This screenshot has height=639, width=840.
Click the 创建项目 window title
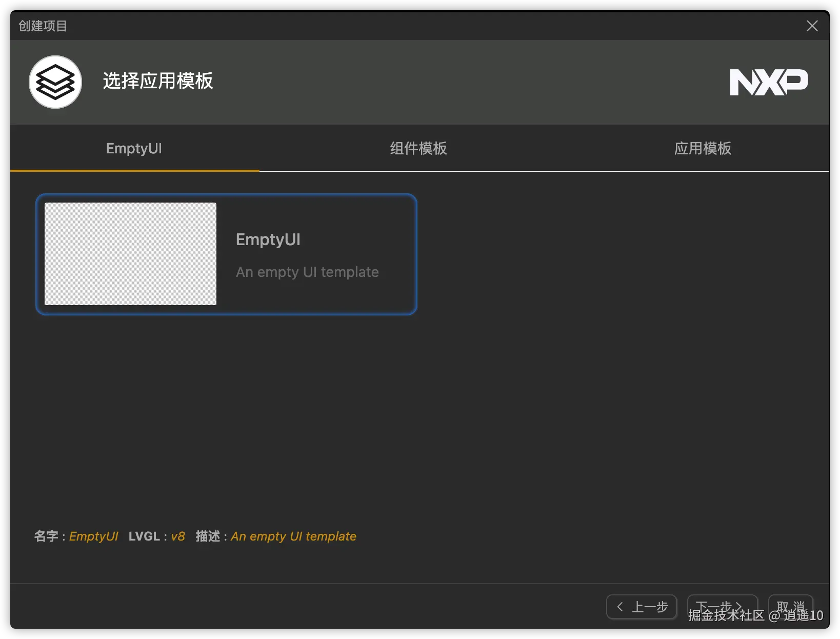tap(43, 26)
